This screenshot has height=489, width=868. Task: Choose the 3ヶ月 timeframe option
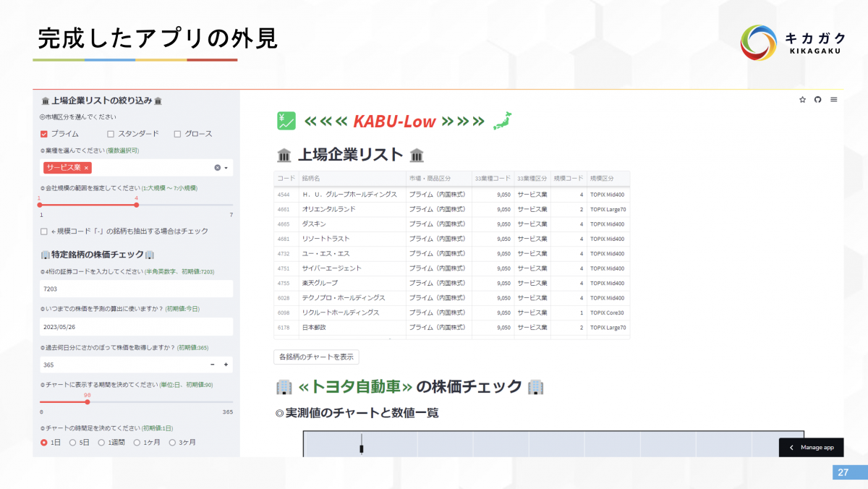(172, 442)
